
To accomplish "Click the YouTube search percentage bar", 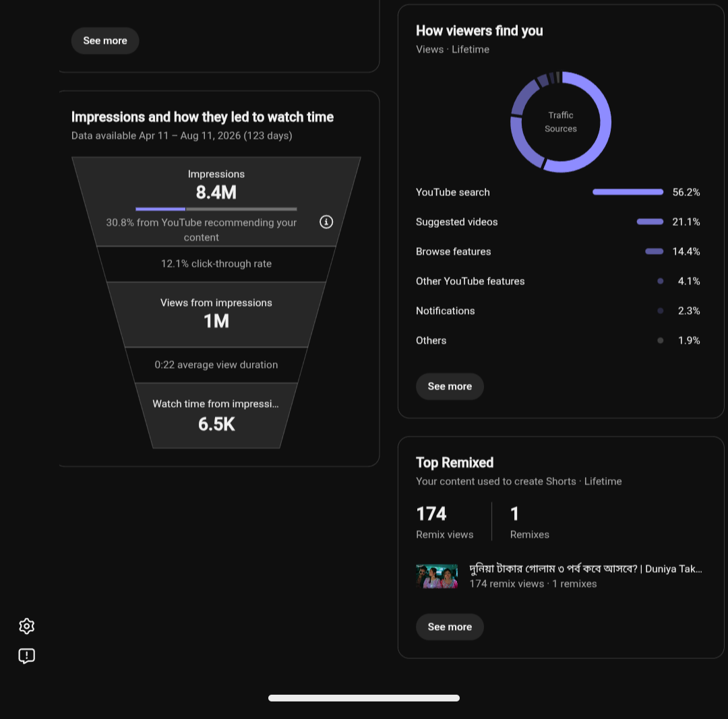I will click(628, 192).
